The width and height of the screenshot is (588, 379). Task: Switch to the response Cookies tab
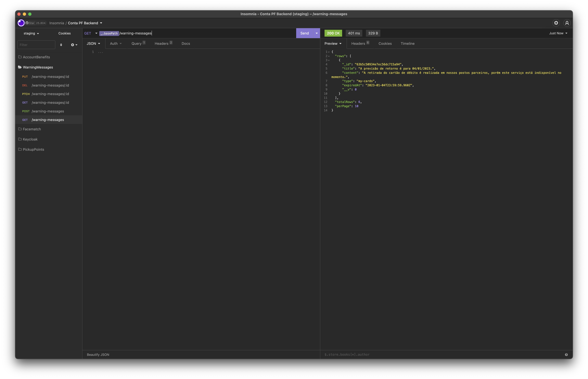[x=385, y=44]
